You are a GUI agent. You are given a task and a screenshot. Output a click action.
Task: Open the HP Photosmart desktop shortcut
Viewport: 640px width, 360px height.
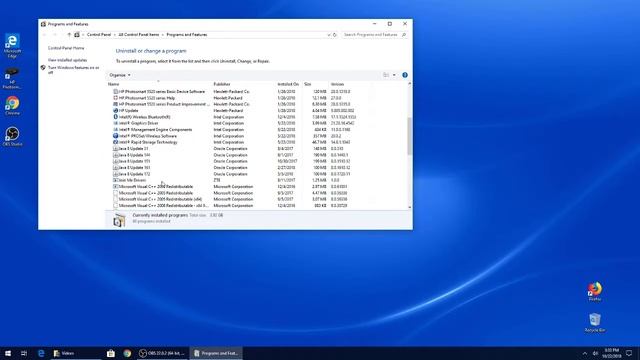(12, 78)
